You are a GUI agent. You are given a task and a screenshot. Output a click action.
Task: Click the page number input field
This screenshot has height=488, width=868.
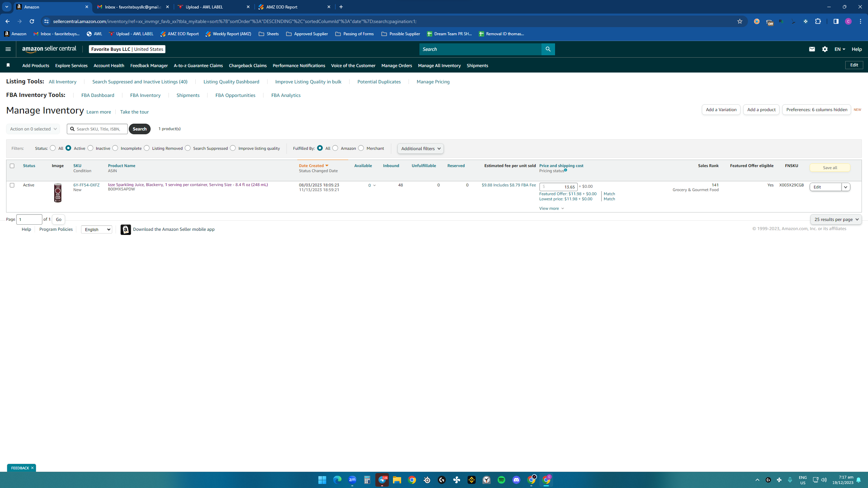[29, 219]
